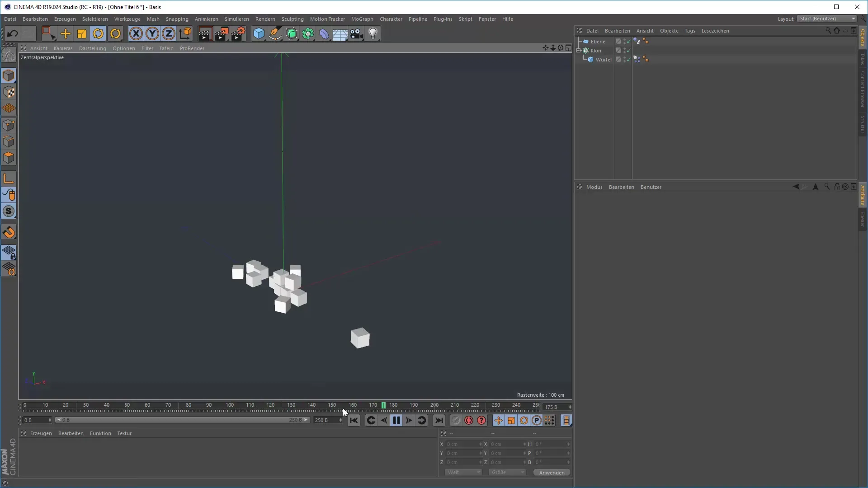Click the render view clapperboard icon
Screen dimensions: 868x488
coord(204,33)
